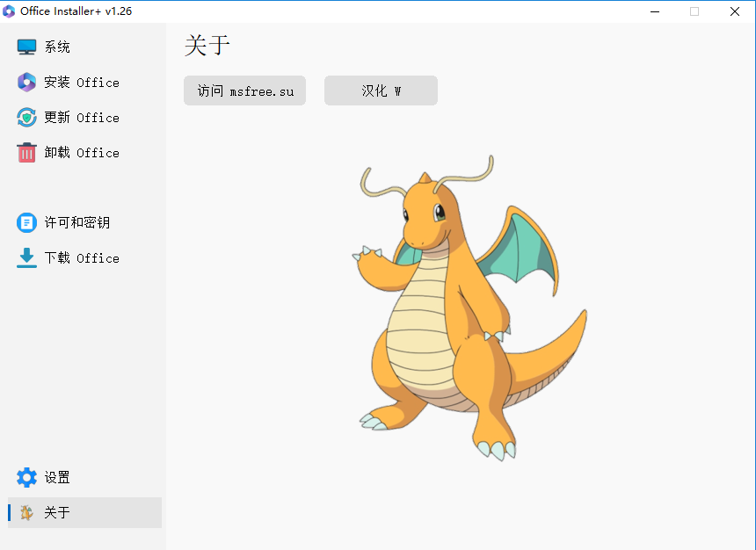Viewport: 756px width, 550px height.
Task: Click the Dragonite illustration
Action: (457, 308)
